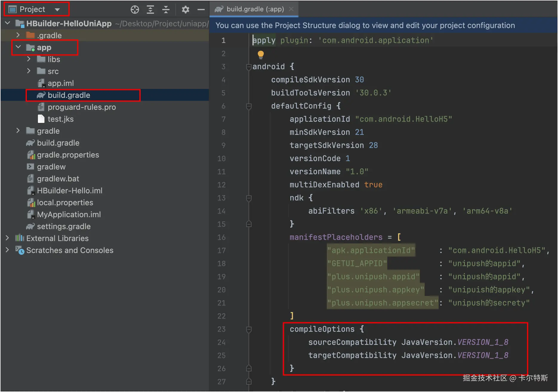Click the Expand All toolbar icon
The width and height of the screenshot is (558, 392).
tap(150, 10)
